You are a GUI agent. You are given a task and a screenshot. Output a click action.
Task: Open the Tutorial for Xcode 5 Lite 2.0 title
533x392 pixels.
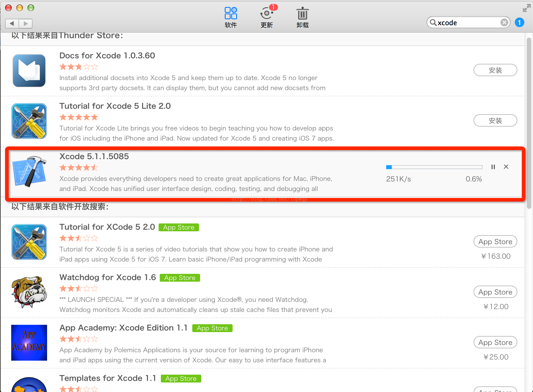115,106
